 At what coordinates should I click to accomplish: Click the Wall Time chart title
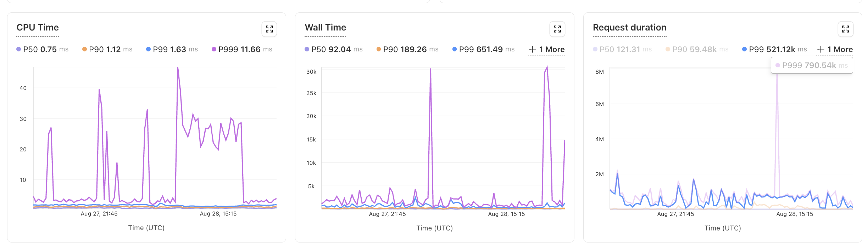click(x=325, y=28)
